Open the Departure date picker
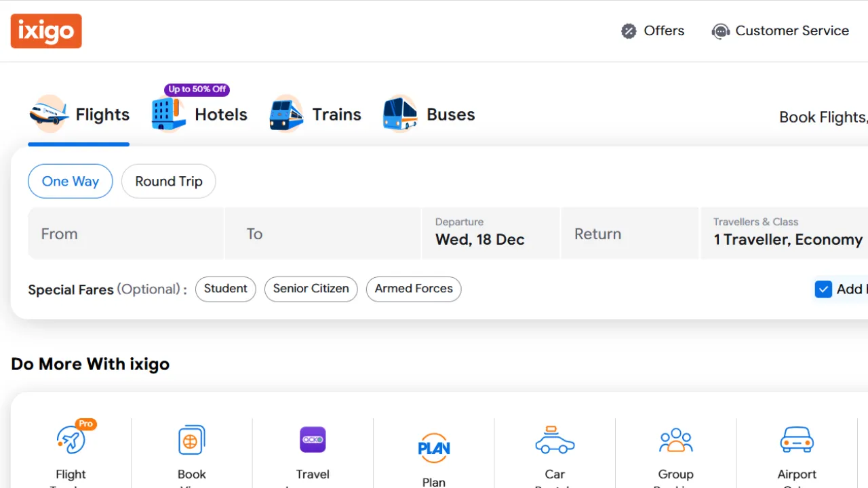This screenshot has height=488, width=868. [490, 233]
